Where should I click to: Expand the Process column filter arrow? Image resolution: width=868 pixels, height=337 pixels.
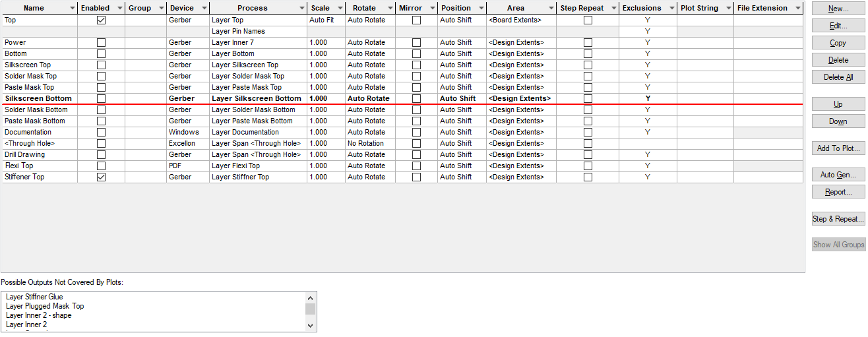click(x=301, y=9)
